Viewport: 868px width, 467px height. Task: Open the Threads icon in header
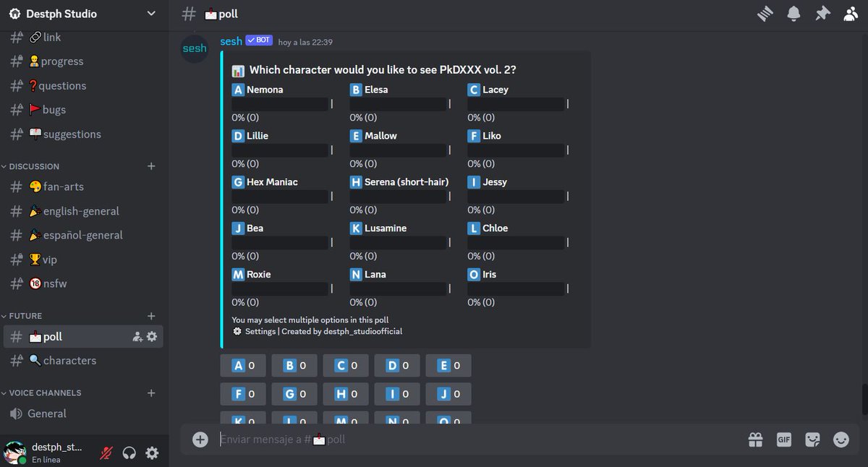(x=766, y=14)
